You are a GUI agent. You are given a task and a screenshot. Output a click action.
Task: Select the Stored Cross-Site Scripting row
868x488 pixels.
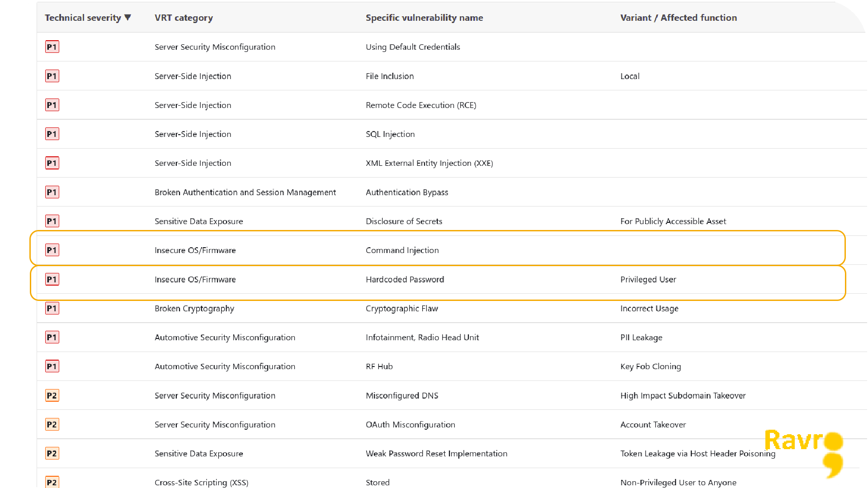pos(452,479)
